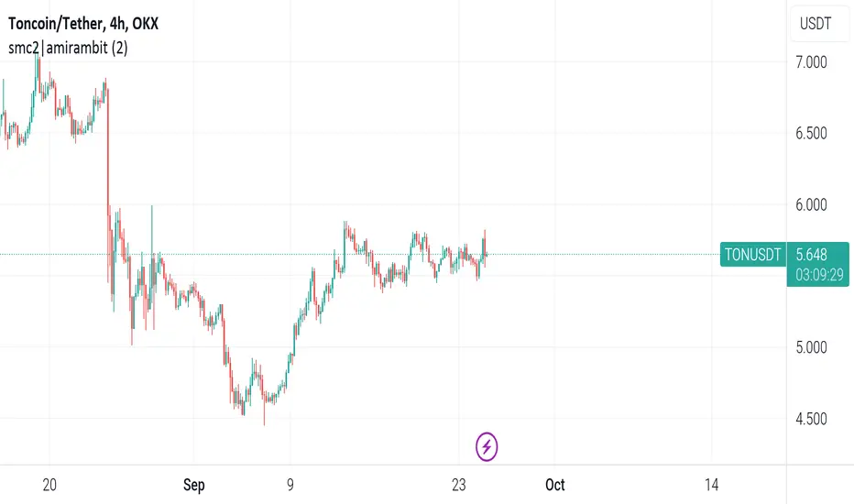Screen dimensions: 854x504
Task: Click the 7.000 price axis label
Action: (x=811, y=62)
